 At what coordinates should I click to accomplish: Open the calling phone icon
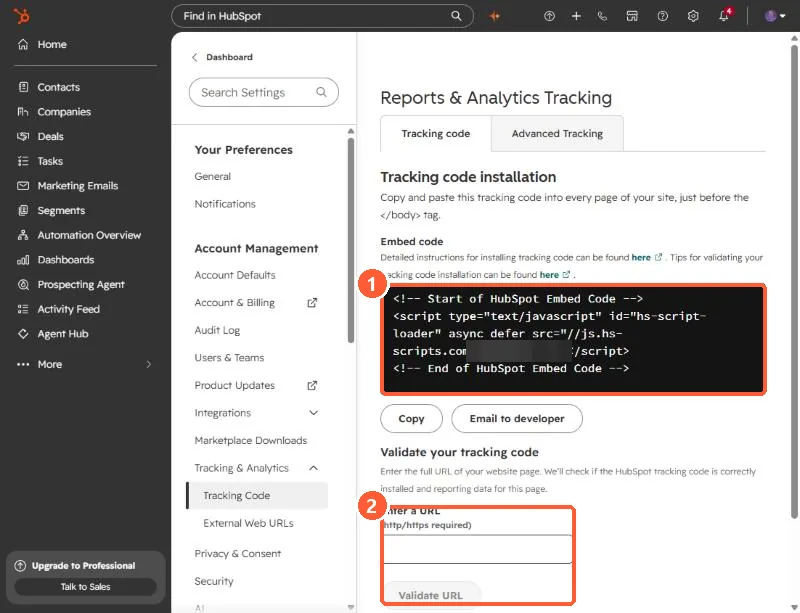pos(603,16)
